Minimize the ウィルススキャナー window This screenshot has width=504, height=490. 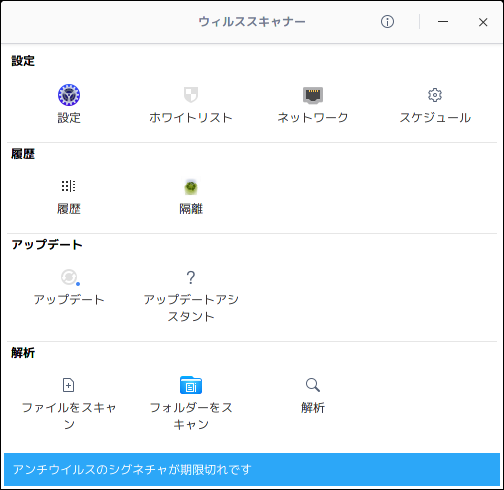point(443,22)
